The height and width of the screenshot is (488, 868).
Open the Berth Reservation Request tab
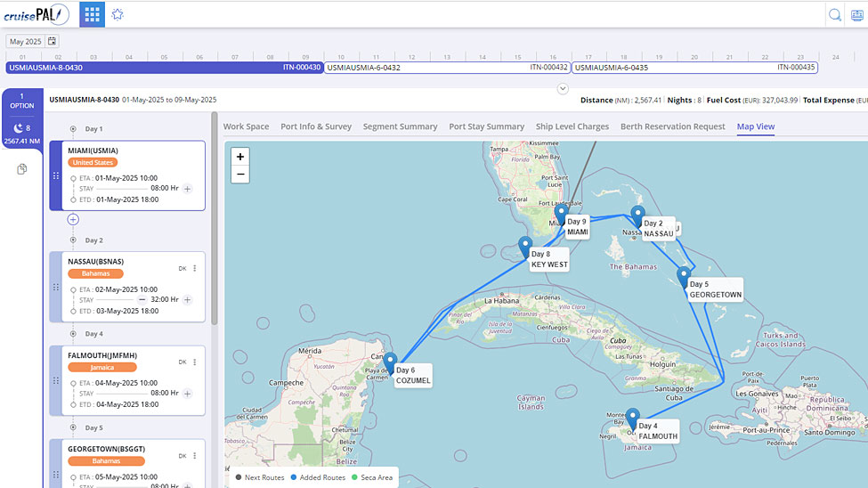[672, 126]
